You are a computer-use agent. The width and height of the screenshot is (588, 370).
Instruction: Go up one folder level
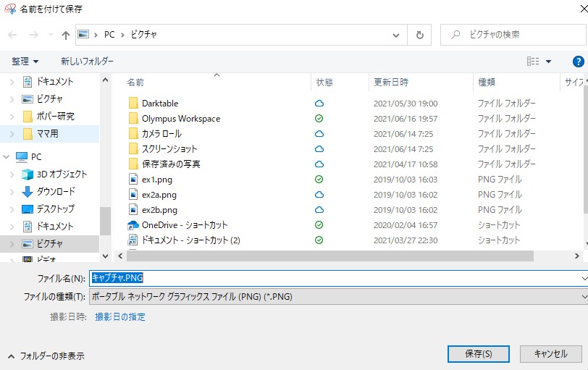pos(66,35)
